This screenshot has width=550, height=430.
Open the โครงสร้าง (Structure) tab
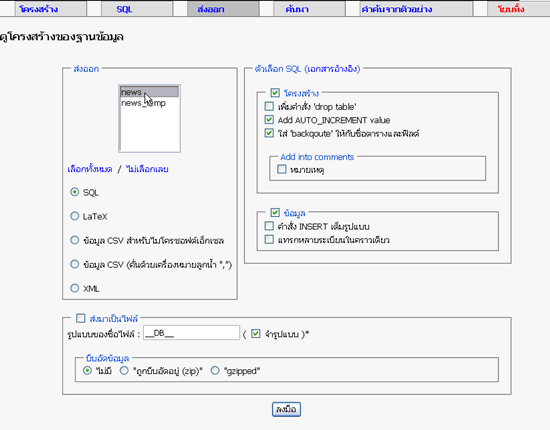[x=39, y=9]
